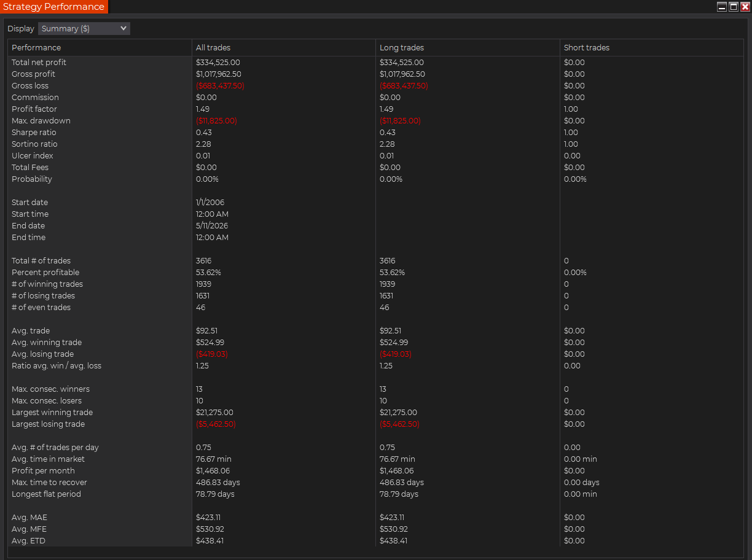The image size is (752, 560).
Task: Click All trades Avg. MAE $423.11
Action: pyautogui.click(x=208, y=518)
